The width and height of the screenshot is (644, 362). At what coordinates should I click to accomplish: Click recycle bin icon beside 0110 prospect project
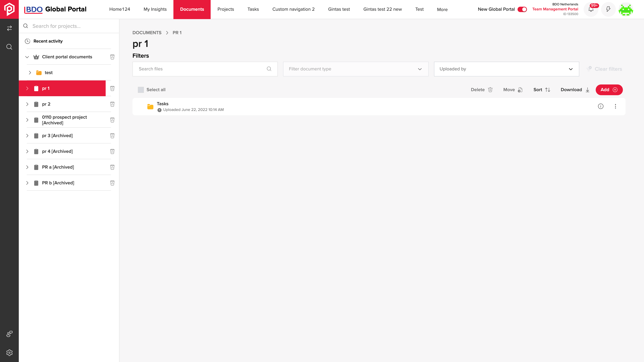coord(112,120)
